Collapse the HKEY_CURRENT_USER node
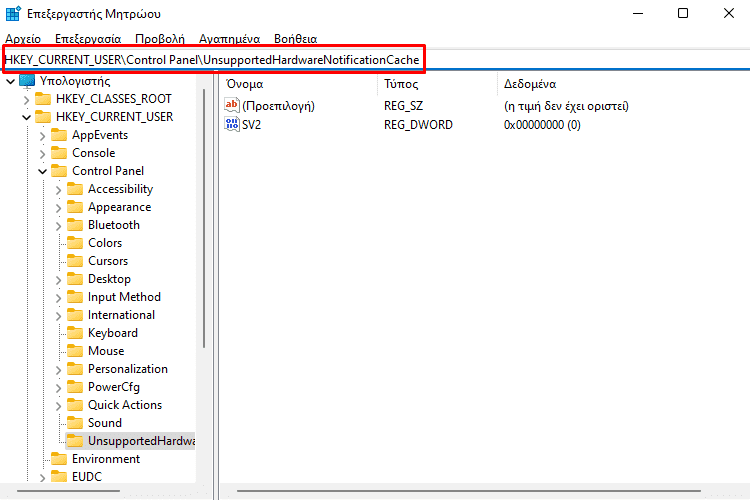The width and height of the screenshot is (750, 500). (x=26, y=118)
